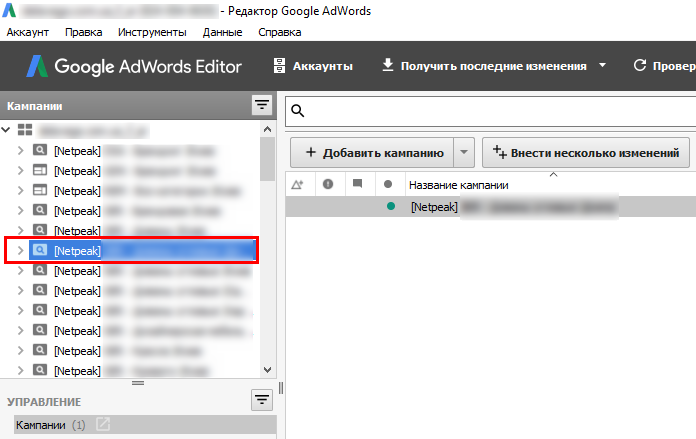Open filter menu in УПРАВЛЕНИЕ panel
Screen dimensions: 696x439
[262, 400]
